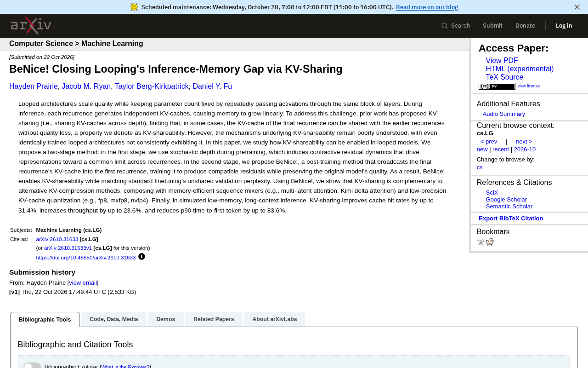Open Read more on our blog link

click(427, 7)
